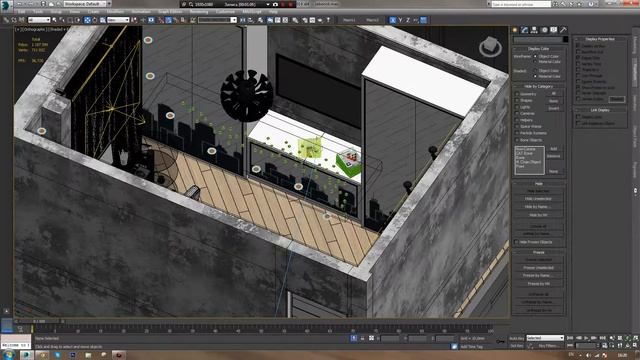This screenshot has width=640, height=360.
Task: Open the Modifiers menu
Action: [x=115, y=12]
